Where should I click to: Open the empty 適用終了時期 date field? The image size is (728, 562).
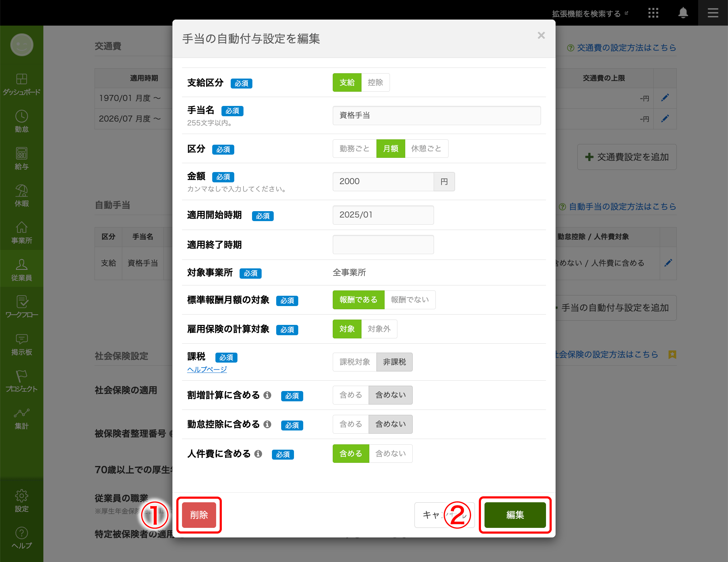coord(383,245)
